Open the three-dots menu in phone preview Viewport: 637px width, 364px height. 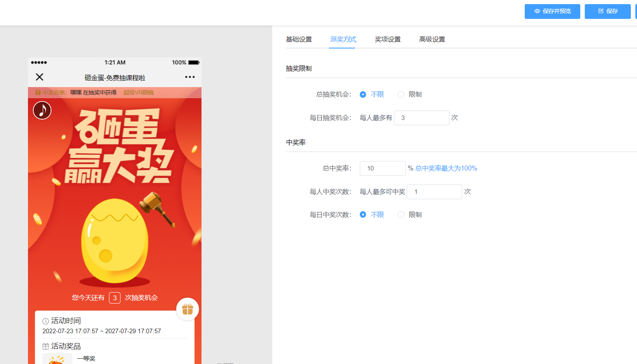pos(190,77)
